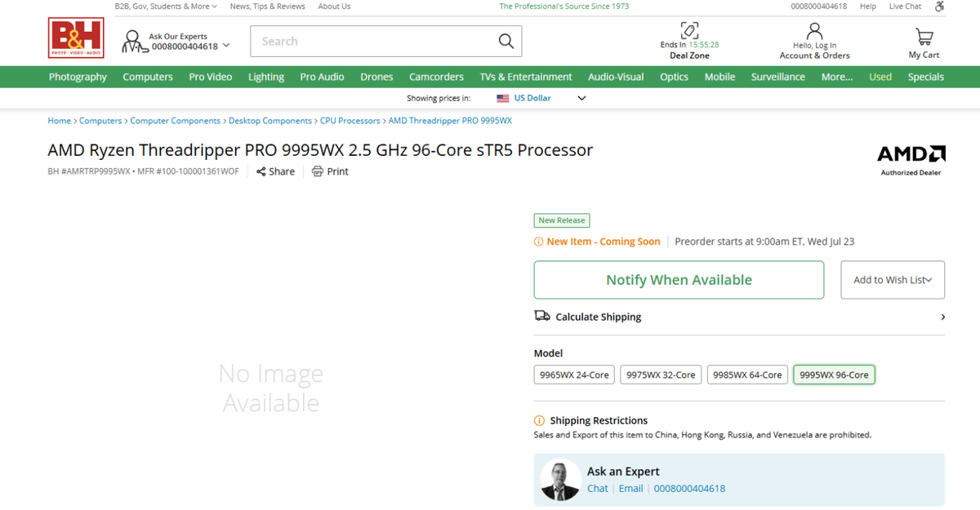This screenshot has height=510, width=980.
Task: Click the accessibility wheelchair icon
Action: coord(939,7)
